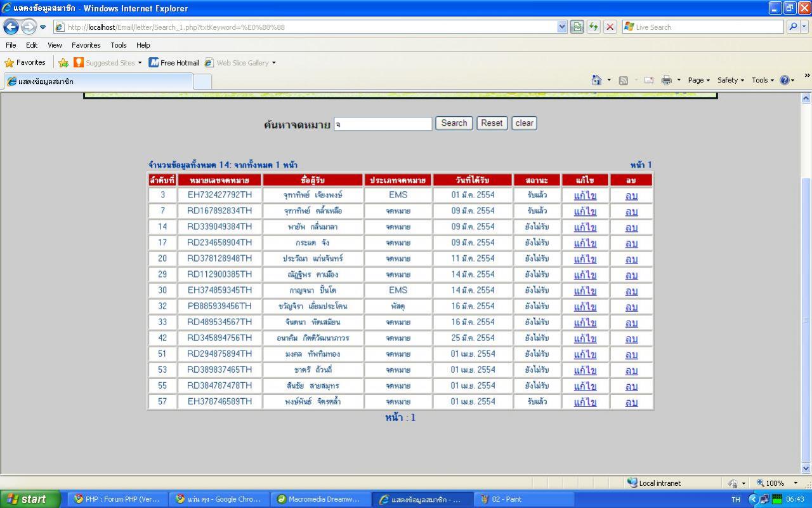Image resolution: width=812 pixels, height=508 pixels.
Task: Select the แสดงข้อมูลสมาชิก browser tab
Action: 98,81
